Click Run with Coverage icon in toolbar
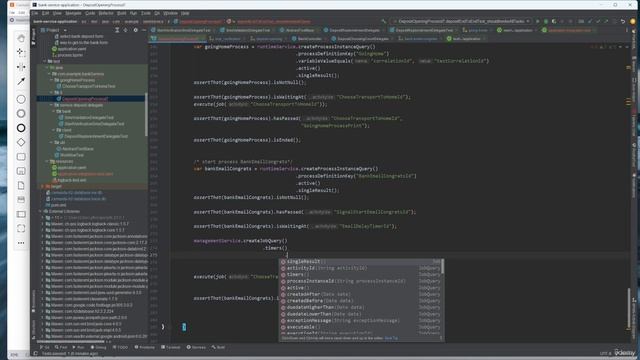 tap(554, 21)
